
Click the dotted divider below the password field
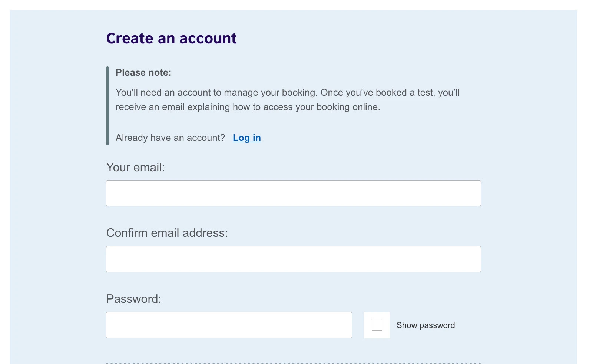point(293,363)
